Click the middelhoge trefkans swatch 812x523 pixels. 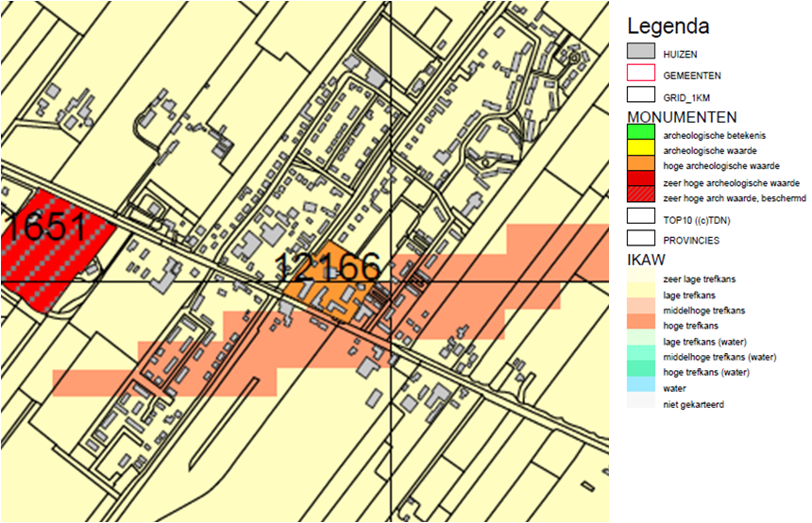640,306
